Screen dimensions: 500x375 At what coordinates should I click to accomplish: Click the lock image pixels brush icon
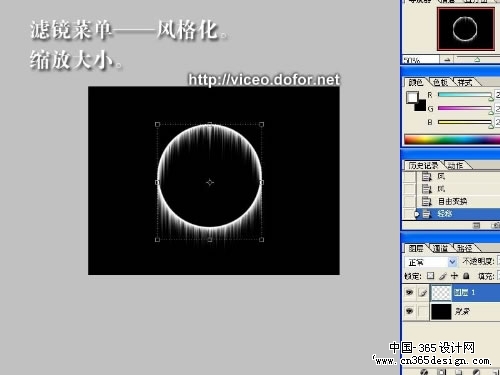[443, 276]
